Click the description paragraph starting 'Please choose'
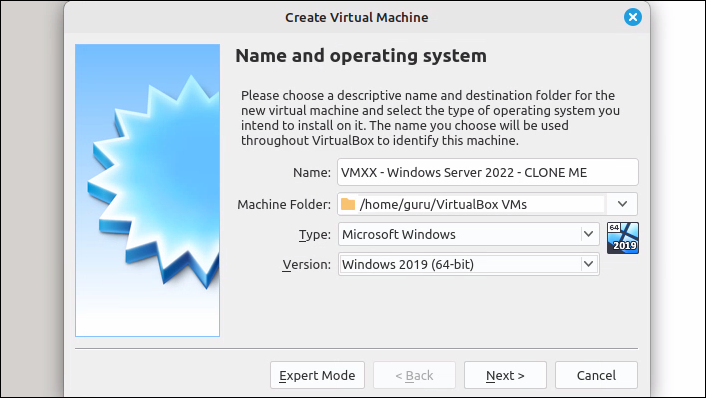706x398 pixels. (x=430, y=118)
